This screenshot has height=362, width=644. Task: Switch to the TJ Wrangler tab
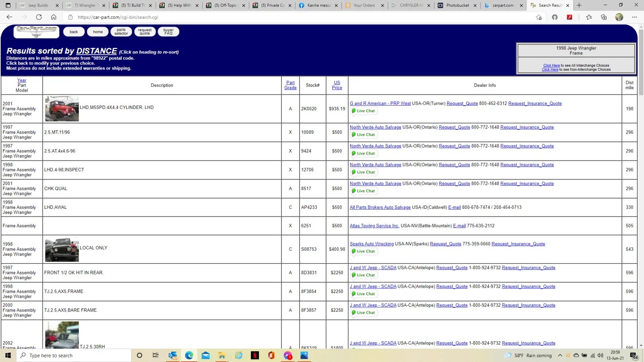(x=85, y=5)
